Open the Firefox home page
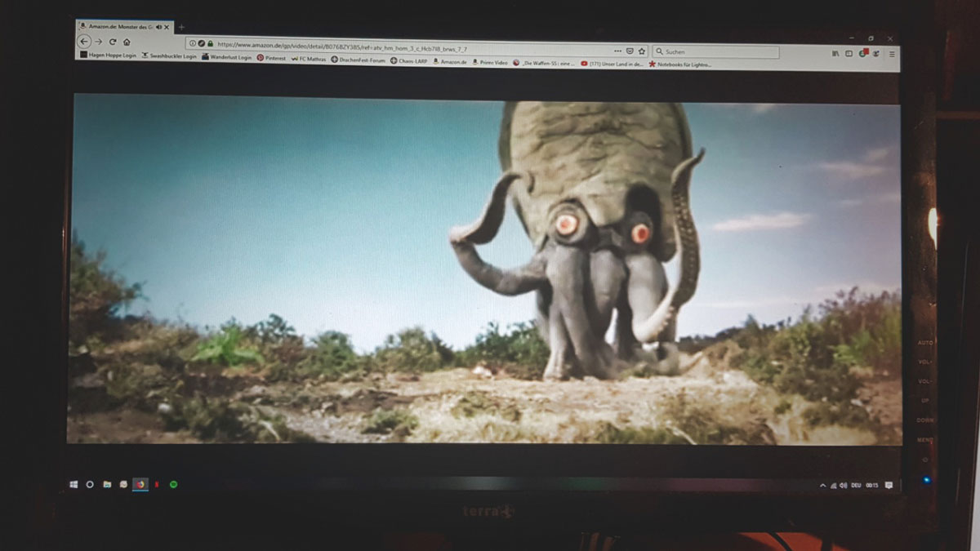This screenshot has width=980, height=551. pos(127,42)
